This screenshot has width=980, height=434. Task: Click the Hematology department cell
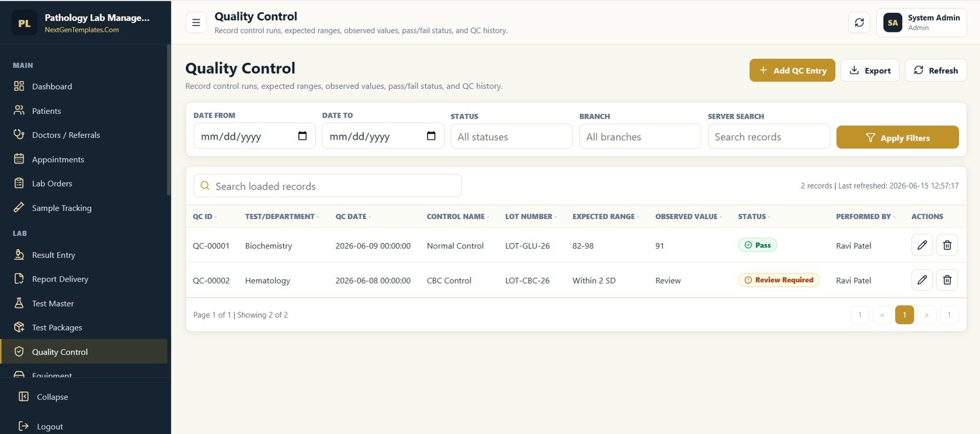(268, 280)
